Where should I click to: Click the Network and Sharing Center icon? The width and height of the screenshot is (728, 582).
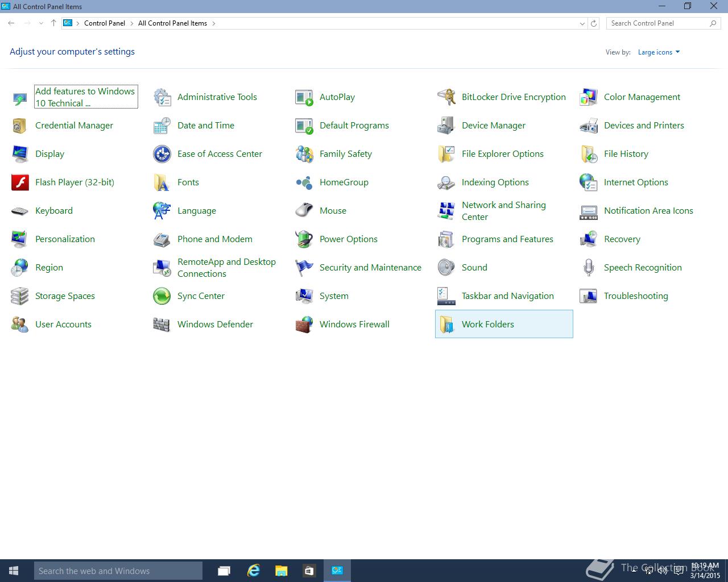coord(446,211)
